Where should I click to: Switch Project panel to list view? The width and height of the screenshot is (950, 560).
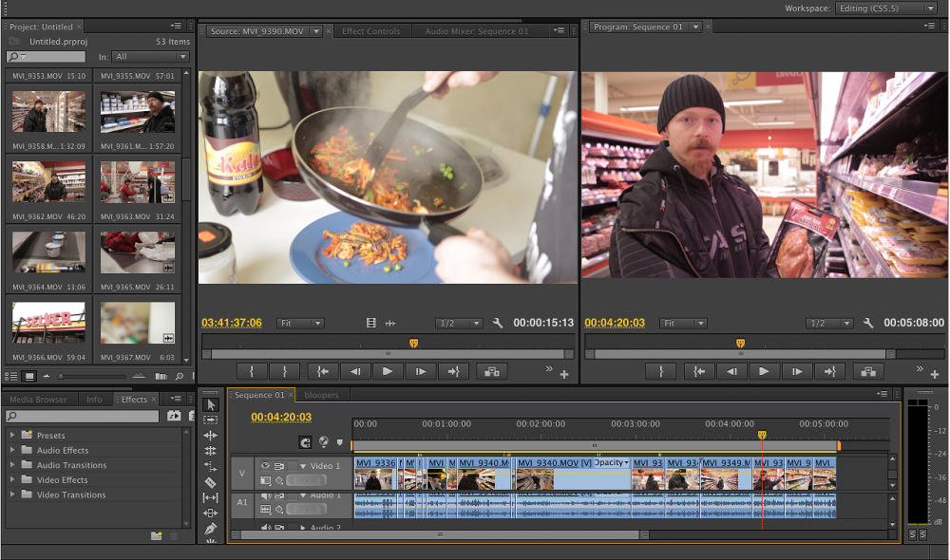tap(12, 377)
